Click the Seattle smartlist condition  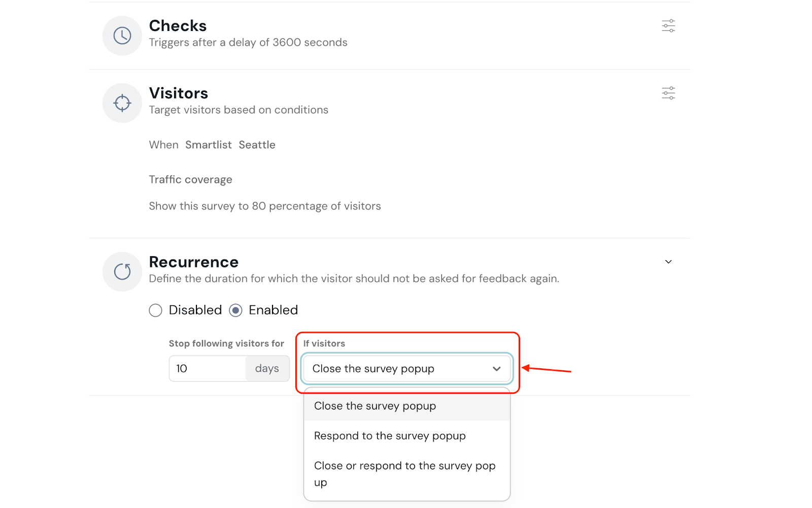(257, 145)
